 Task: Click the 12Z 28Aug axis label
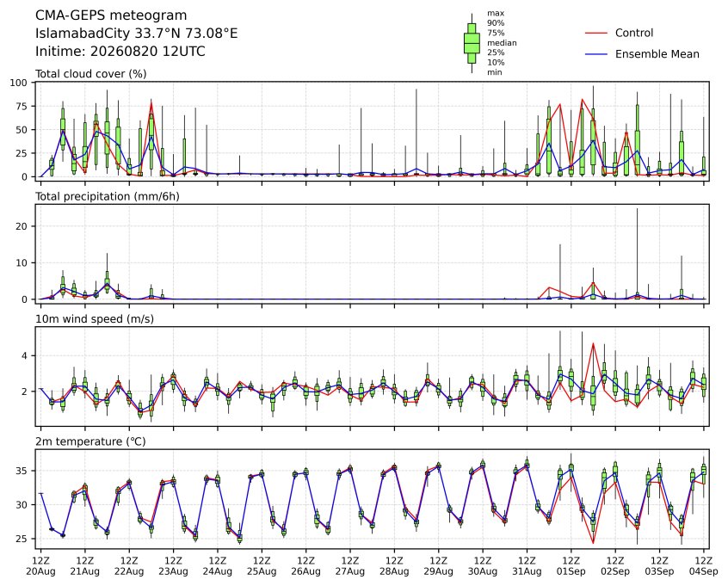point(394,566)
